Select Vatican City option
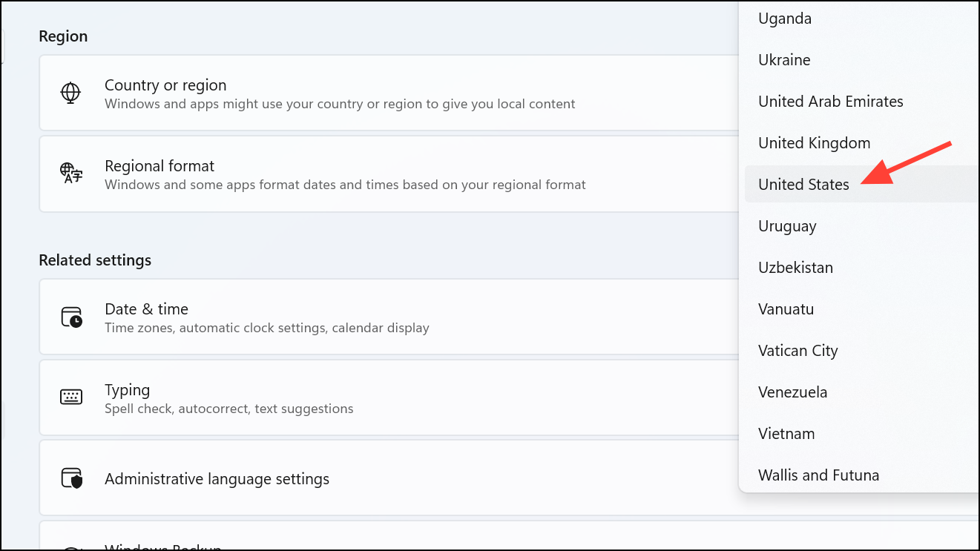 [x=798, y=351]
